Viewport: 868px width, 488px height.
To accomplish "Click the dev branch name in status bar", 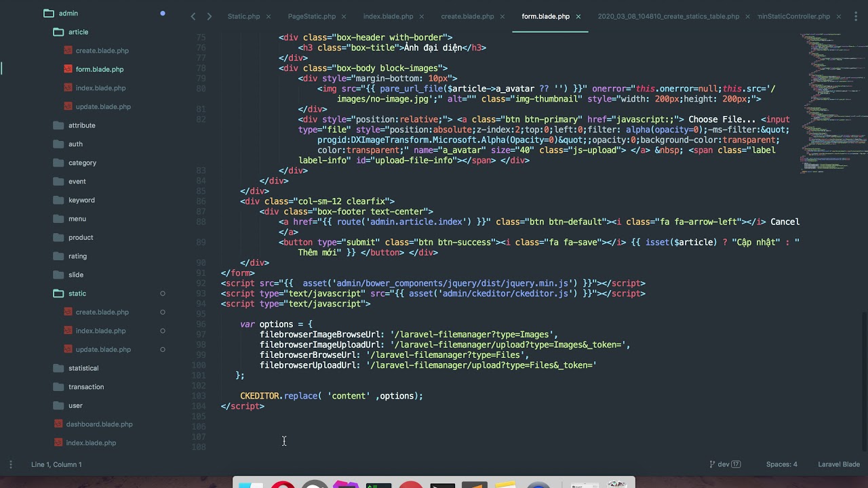I will click(724, 464).
